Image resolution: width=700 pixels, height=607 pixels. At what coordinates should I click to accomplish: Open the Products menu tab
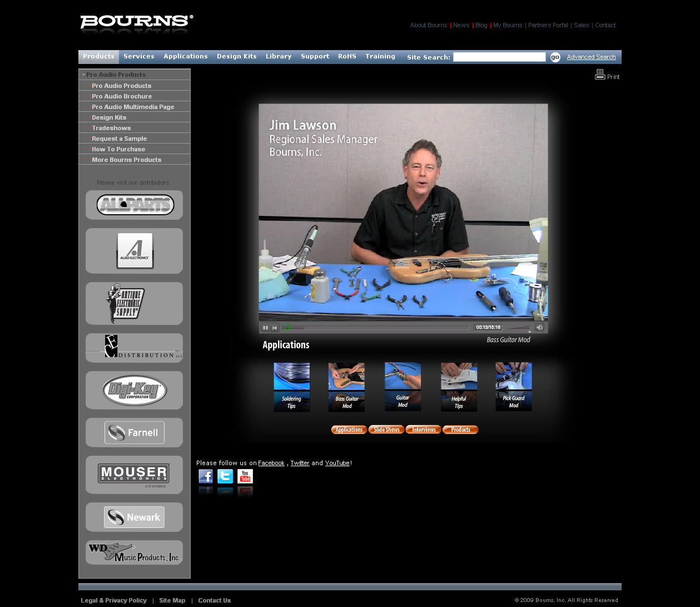[x=98, y=57]
